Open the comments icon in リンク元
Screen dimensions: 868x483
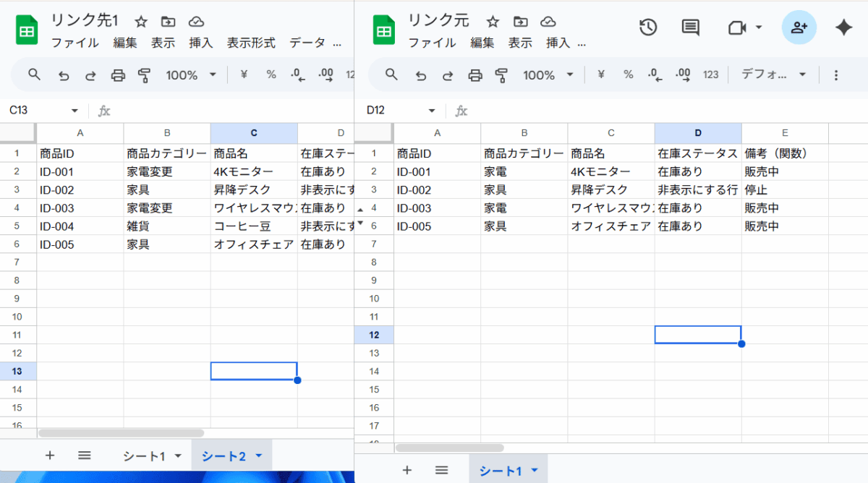point(691,27)
